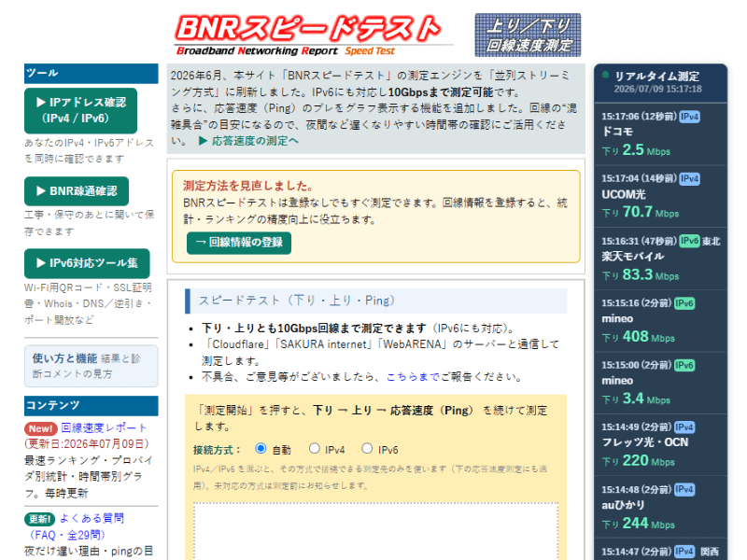Click the 上り/下り 回線速度測定 banner
This screenshot has width=747, height=560.
point(528,35)
